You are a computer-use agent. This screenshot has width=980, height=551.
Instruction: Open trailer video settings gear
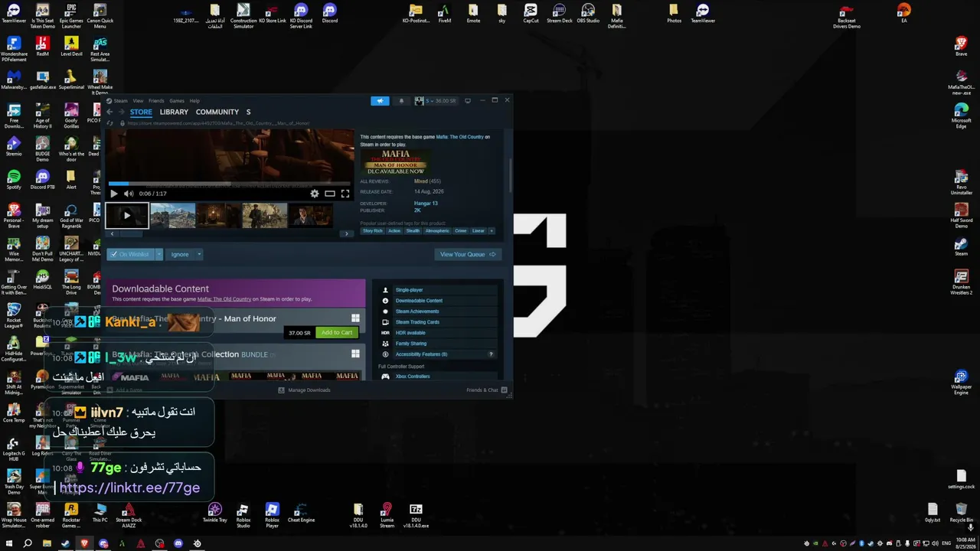coord(315,194)
